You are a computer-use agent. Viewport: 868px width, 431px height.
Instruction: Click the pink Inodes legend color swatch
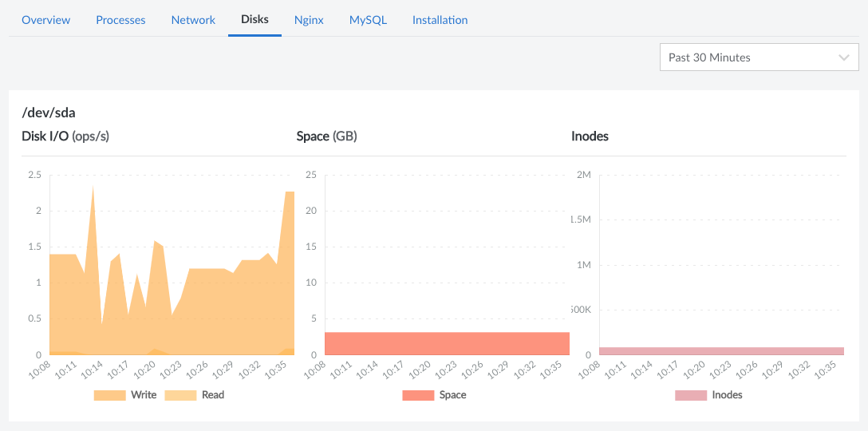pyautogui.click(x=690, y=395)
